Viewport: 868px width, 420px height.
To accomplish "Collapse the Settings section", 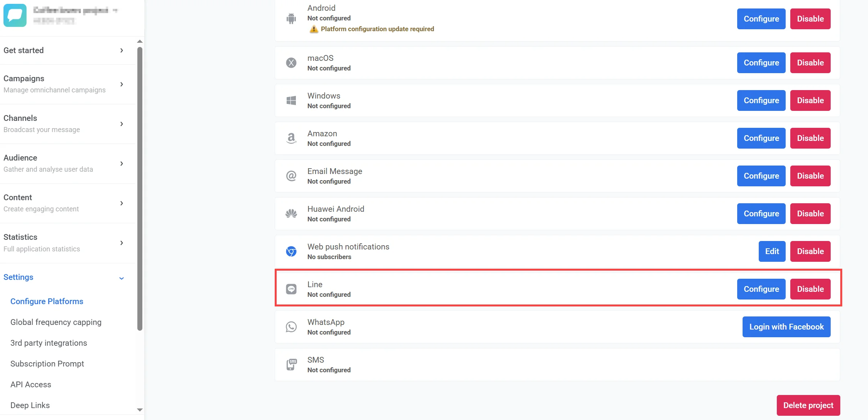I will (122, 278).
